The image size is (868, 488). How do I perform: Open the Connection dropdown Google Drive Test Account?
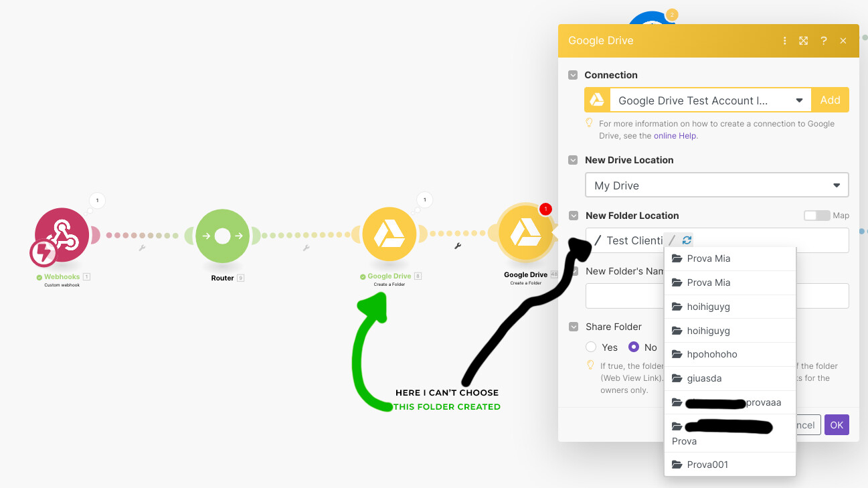click(x=710, y=100)
